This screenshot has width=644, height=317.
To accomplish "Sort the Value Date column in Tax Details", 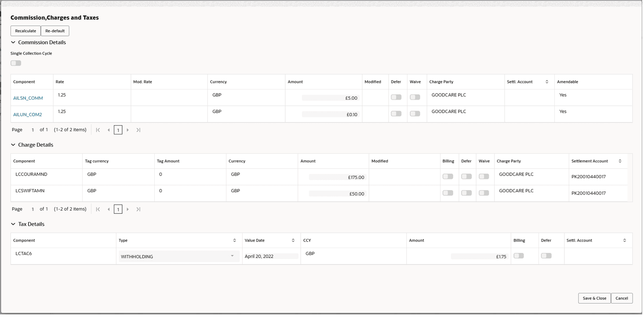I will point(294,240).
